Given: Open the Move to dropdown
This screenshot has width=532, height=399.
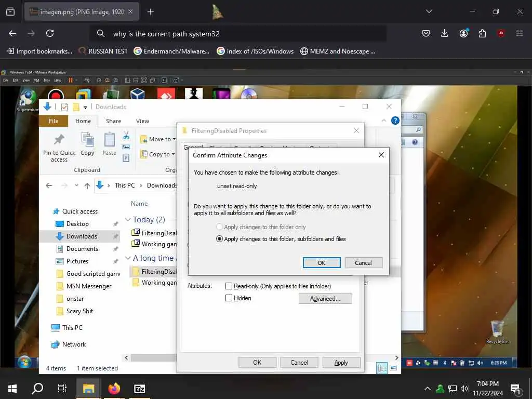Looking at the screenshot, I should 158,139.
